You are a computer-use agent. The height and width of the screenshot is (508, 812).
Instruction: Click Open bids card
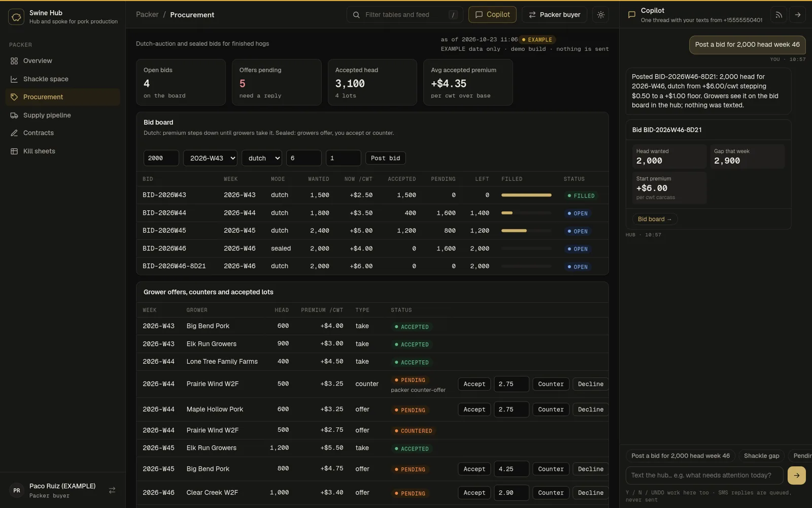(x=181, y=82)
